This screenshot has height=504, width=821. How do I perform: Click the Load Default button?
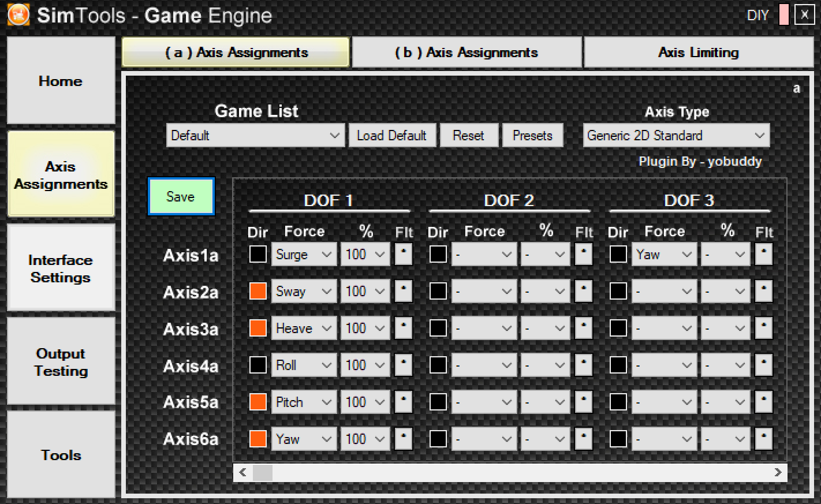(392, 135)
